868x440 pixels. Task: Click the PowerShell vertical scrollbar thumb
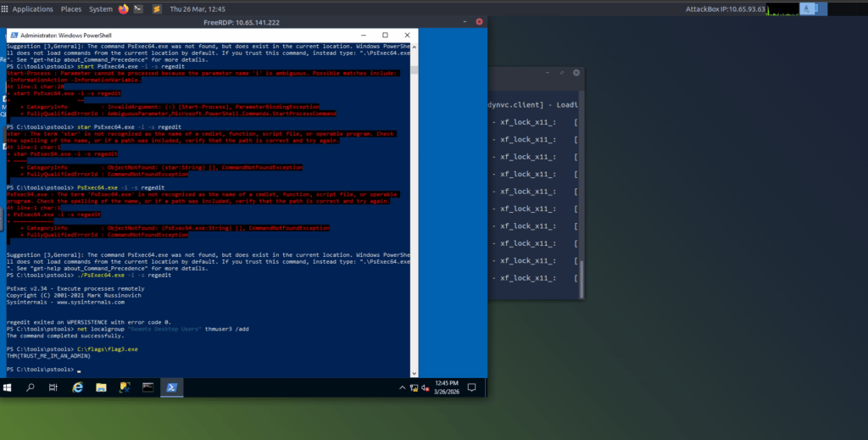point(414,70)
